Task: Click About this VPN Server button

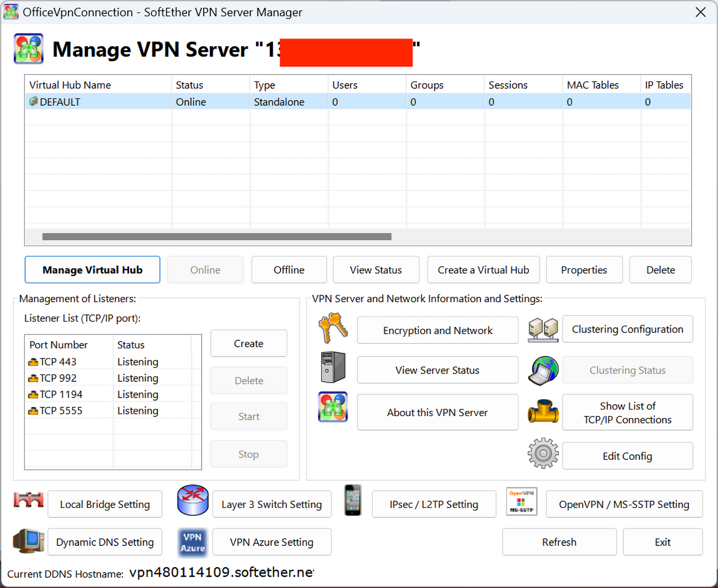Action: click(x=437, y=412)
